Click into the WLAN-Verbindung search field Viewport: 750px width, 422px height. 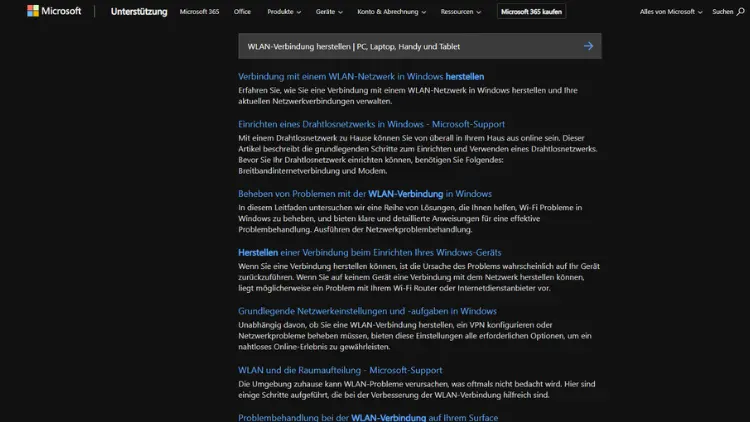click(x=400, y=46)
